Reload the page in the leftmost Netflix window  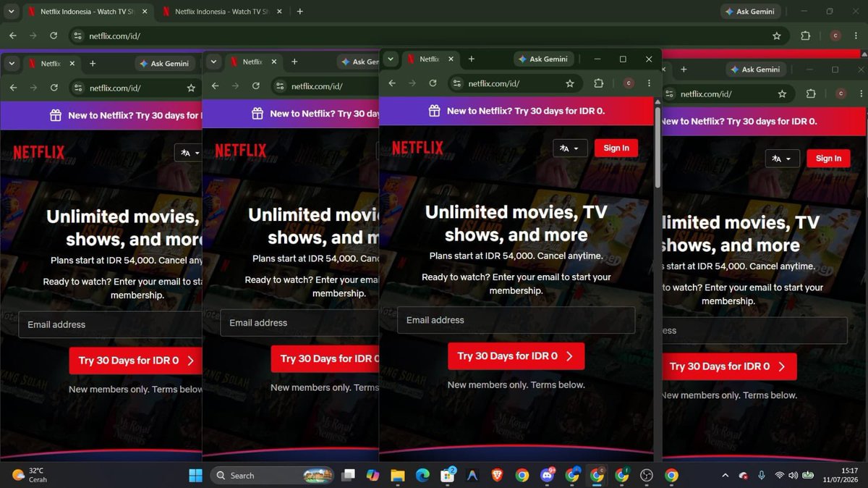click(54, 88)
